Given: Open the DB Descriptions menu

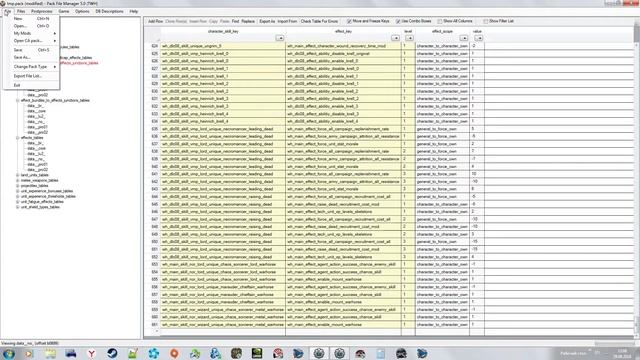Looking at the screenshot, I should (109, 11).
